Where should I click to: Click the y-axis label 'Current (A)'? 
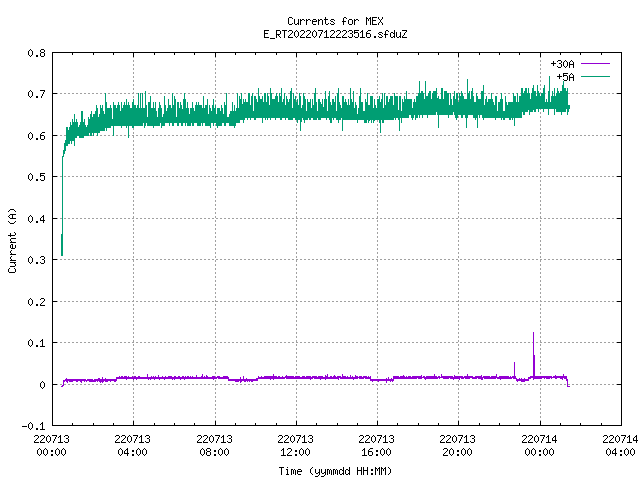12,240
